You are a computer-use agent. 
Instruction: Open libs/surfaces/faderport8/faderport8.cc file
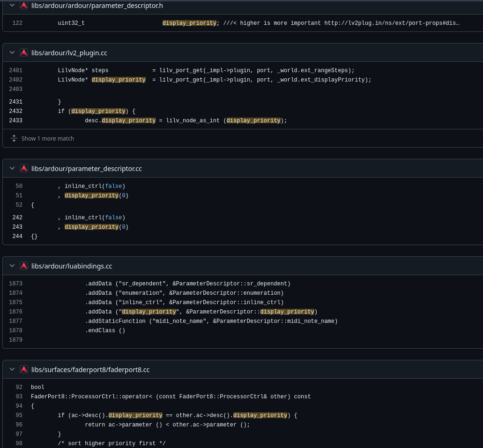[x=90, y=369]
